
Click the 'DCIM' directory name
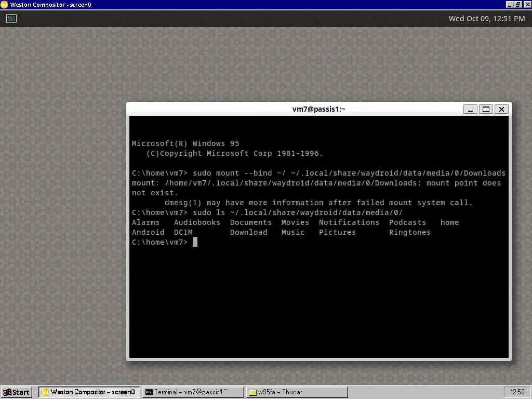(x=183, y=232)
